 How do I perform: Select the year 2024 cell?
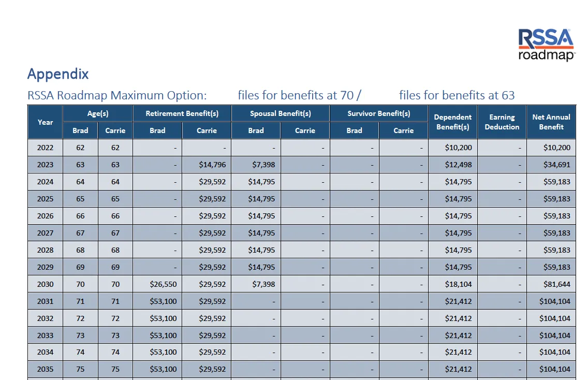[45, 182]
